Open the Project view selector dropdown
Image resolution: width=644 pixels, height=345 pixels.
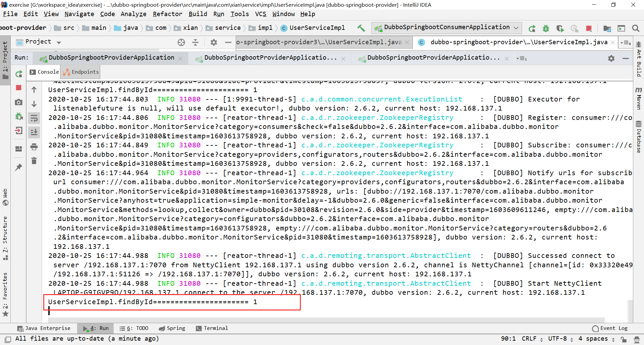point(59,43)
